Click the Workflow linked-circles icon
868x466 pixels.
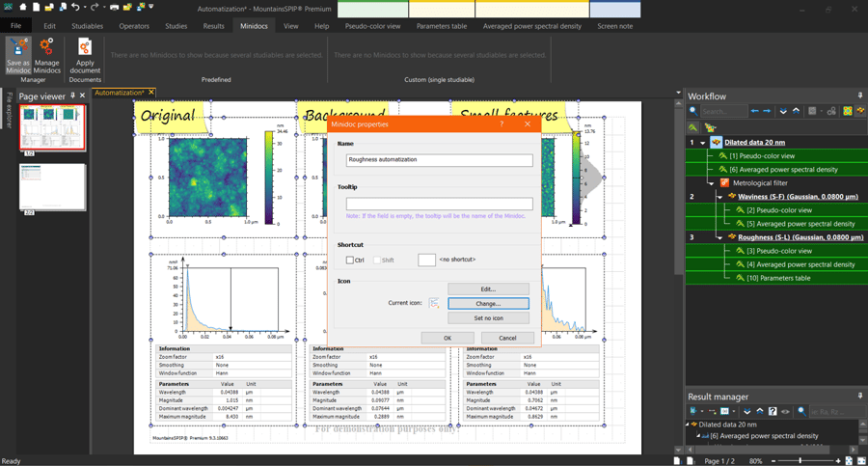(831, 111)
